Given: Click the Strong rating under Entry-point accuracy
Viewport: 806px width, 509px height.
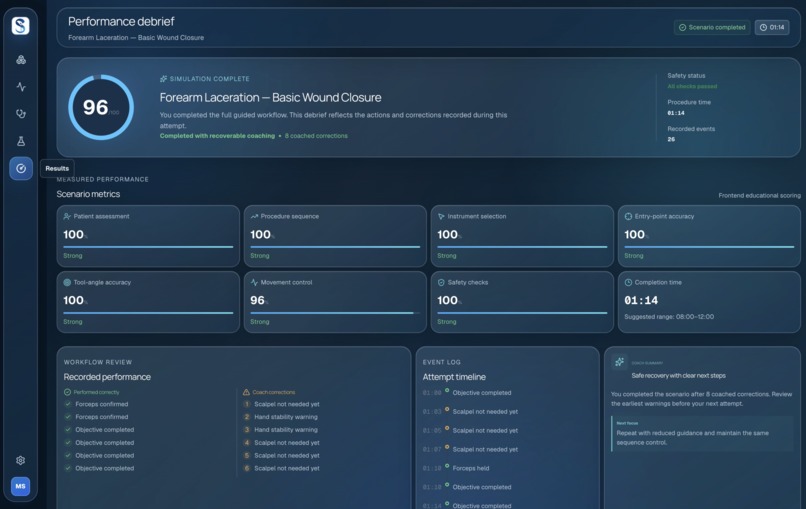Looking at the screenshot, I should pyautogui.click(x=633, y=256).
